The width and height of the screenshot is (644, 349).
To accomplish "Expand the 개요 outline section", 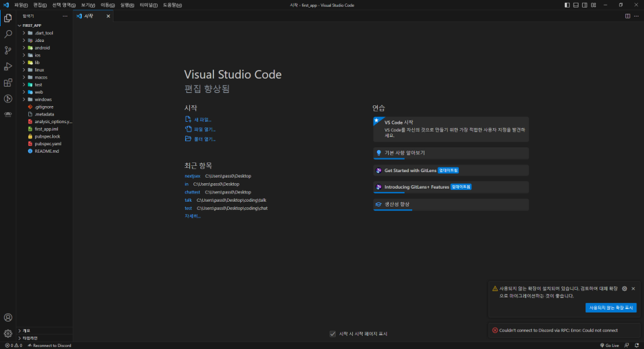I will click(44, 330).
